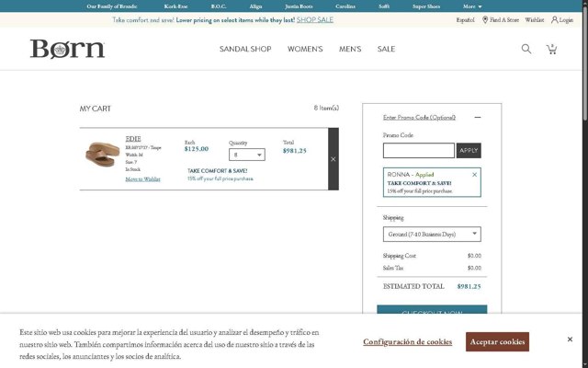Click the 8 Item(s) count text
588x368 pixels.
[x=326, y=109]
